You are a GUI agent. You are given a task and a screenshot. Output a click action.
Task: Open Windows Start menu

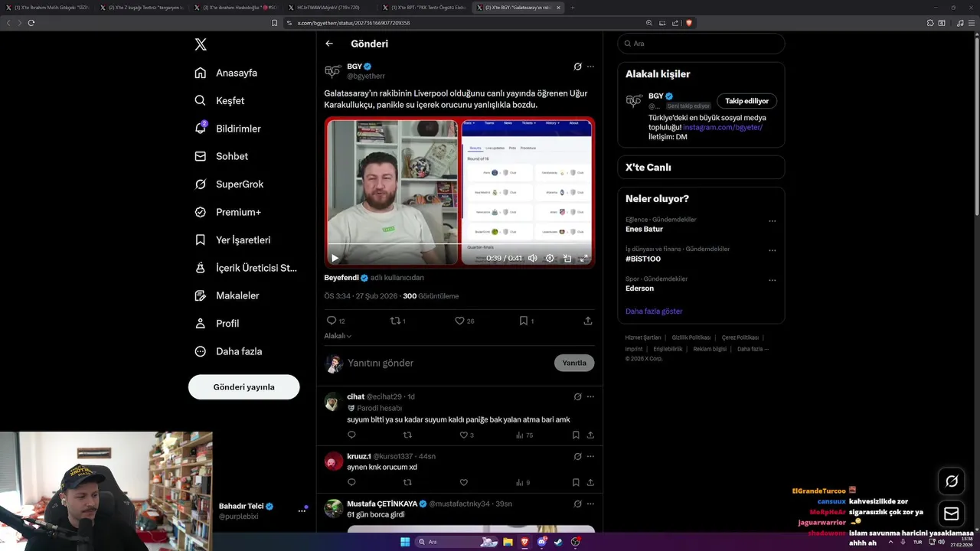tap(405, 542)
